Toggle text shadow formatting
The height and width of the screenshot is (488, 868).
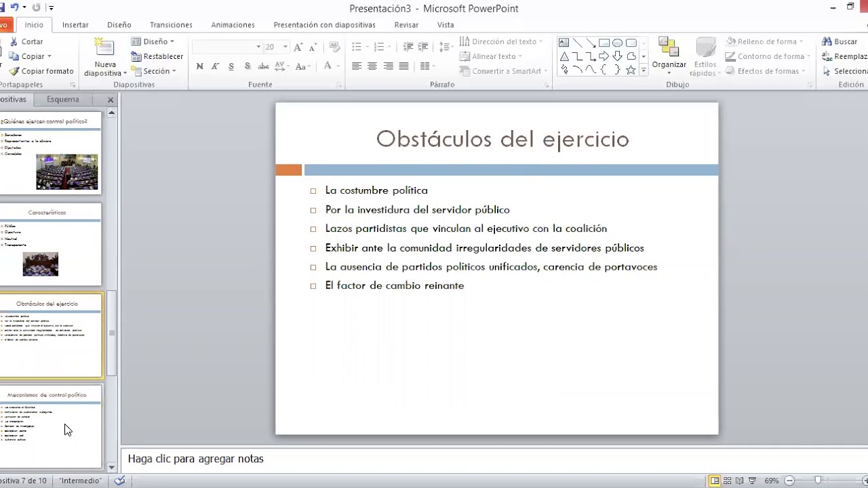[248, 66]
